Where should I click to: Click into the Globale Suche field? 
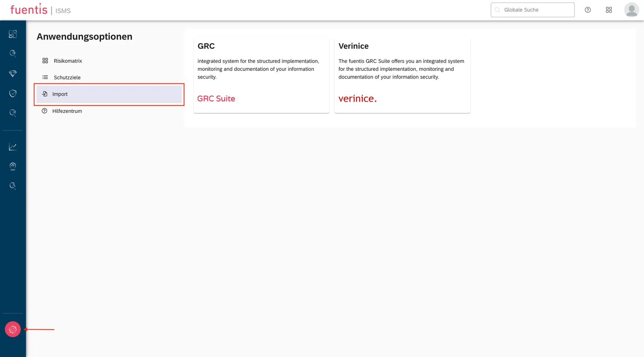(x=533, y=10)
